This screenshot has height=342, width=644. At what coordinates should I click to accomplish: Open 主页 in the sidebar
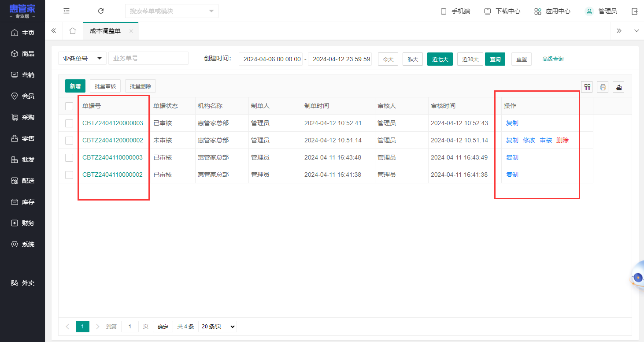(22, 33)
